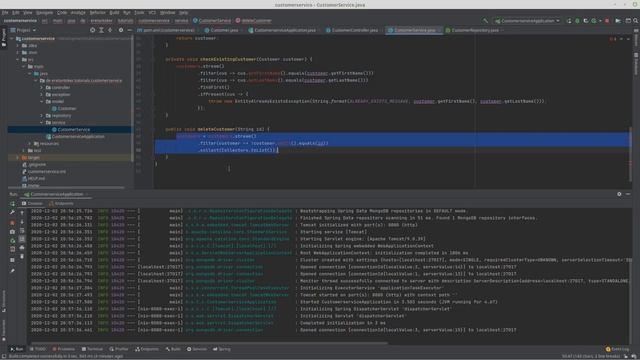This screenshot has height=360, width=640.
Task: Switch to the pom.xml editor tab
Action: (166, 30)
